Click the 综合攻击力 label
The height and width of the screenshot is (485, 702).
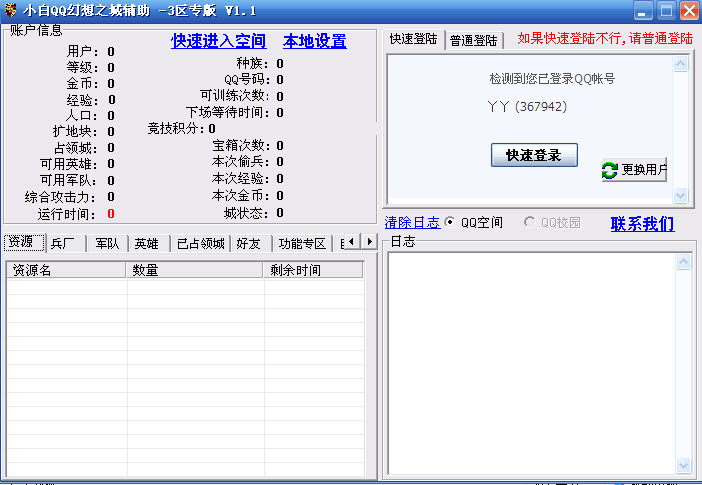(x=60, y=197)
